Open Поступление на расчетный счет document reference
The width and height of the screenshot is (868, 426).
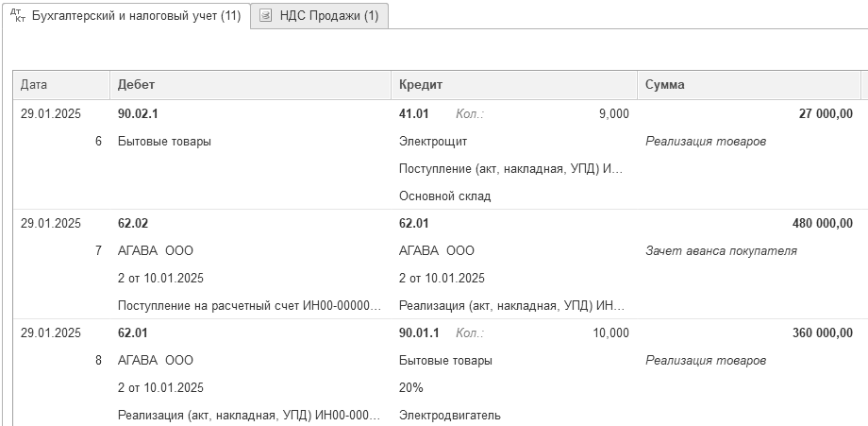pos(250,306)
